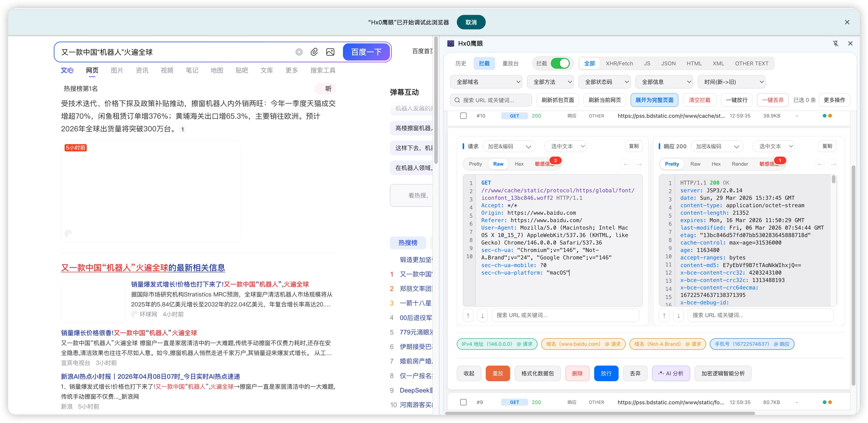Click the 热搜榜 tab in sidebar
The height and width of the screenshot is (423, 868).
[408, 243]
